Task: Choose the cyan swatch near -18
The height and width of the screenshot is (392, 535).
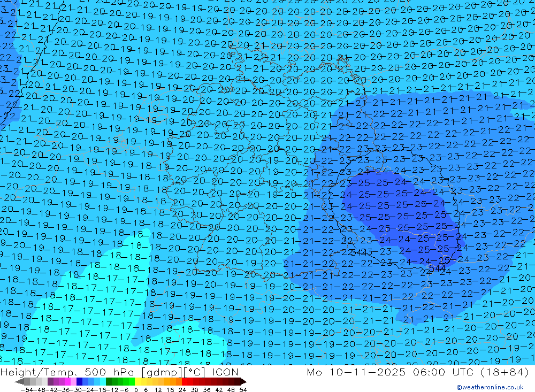Action: click(x=102, y=382)
